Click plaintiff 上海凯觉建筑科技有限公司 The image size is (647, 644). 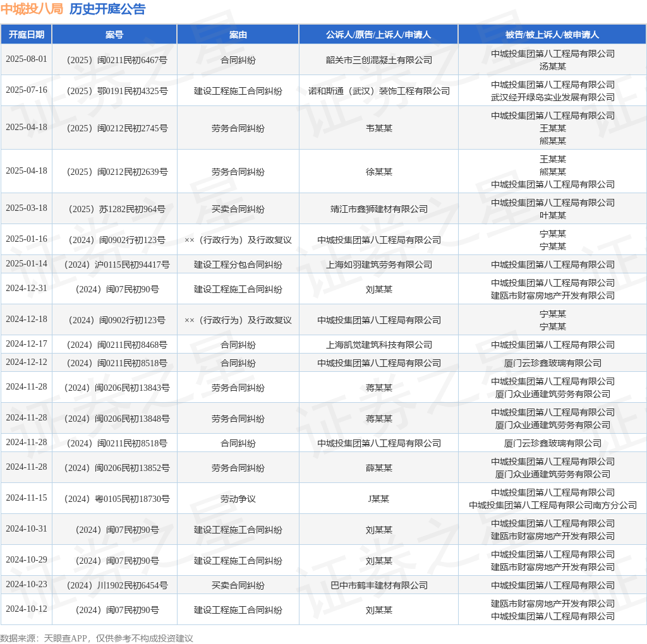pyautogui.click(x=379, y=345)
